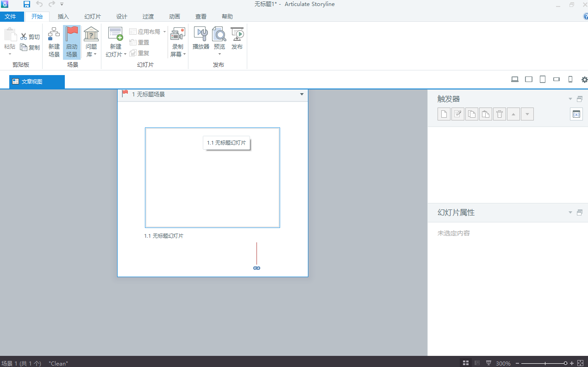588x367 pixels.
Task: Paste trigger with clipboard icon
Action: click(485, 114)
